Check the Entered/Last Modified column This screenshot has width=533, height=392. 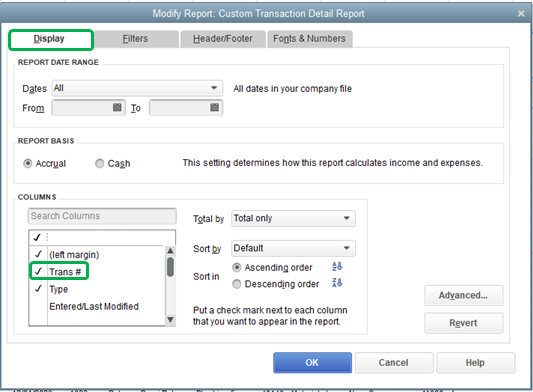[38, 306]
